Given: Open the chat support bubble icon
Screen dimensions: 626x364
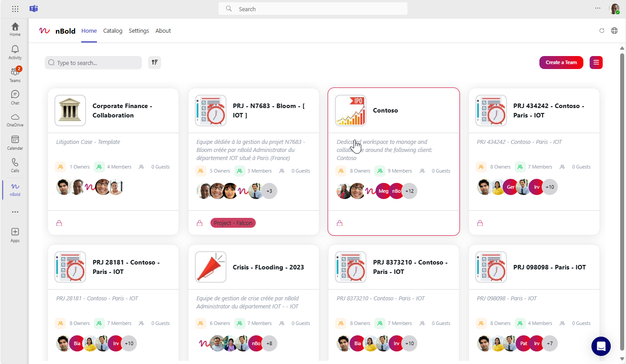Looking at the screenshot, I should [x=601, y=346].
